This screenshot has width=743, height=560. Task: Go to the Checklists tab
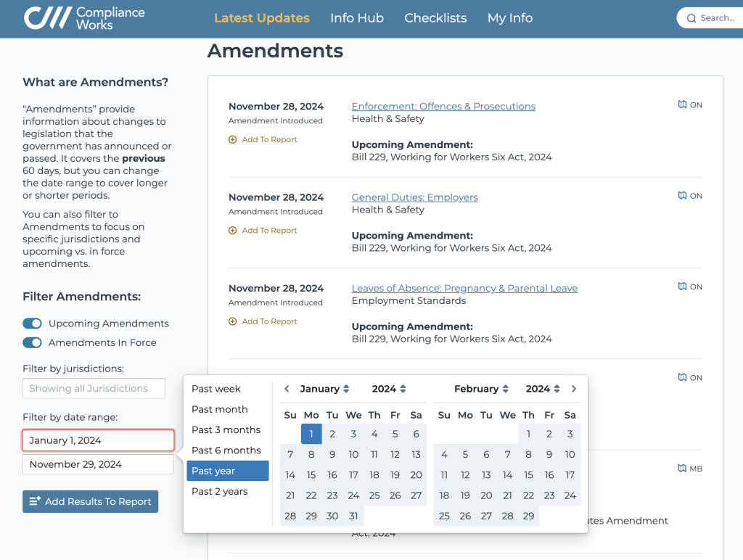click(435, 18)
